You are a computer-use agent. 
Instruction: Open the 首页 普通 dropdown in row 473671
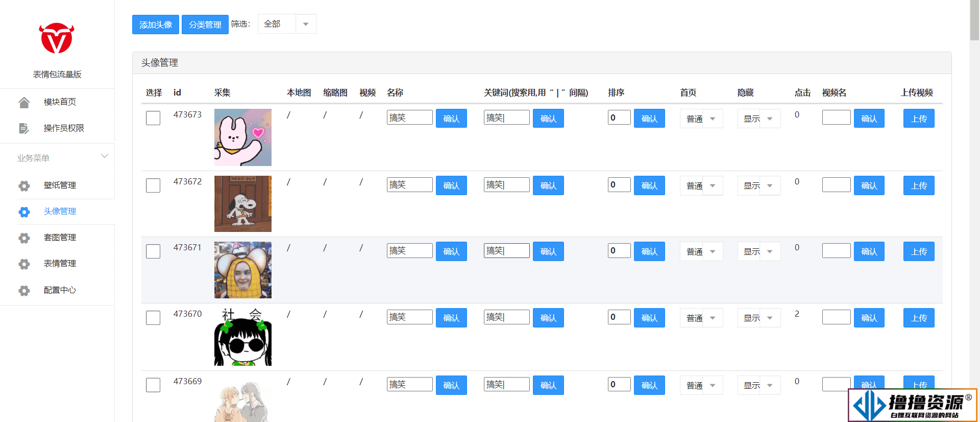(701, 251)
